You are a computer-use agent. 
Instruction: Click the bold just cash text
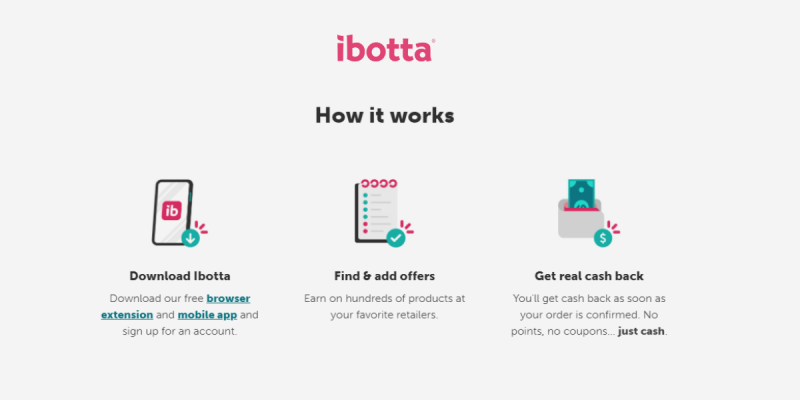pyautogui.click(x=641, y=331)
